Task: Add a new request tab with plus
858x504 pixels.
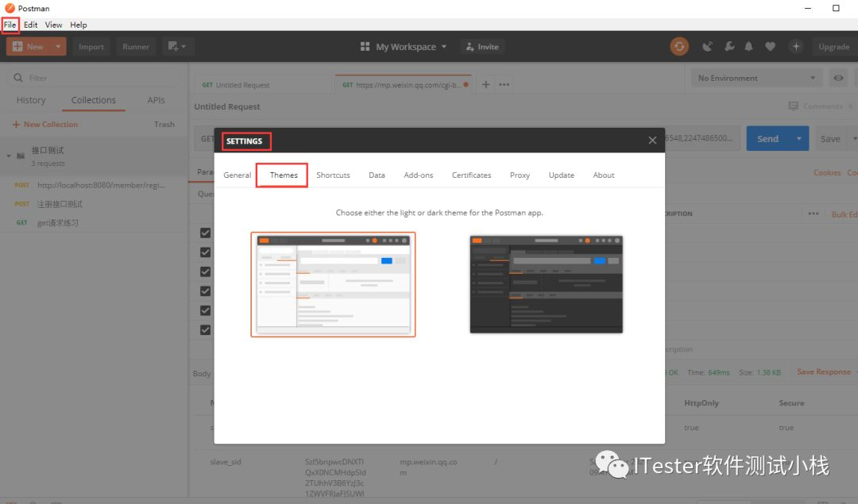Action: 485,84
